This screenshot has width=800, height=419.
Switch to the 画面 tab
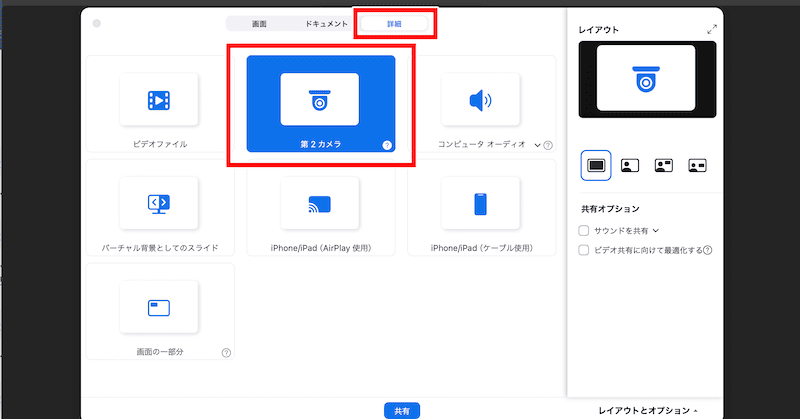tap(259, 22)
